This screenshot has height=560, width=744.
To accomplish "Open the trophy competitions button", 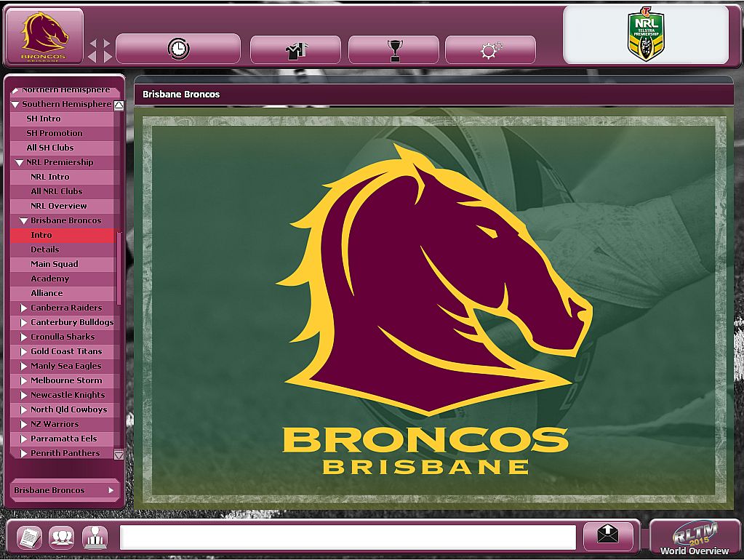I will pos(394,50).
